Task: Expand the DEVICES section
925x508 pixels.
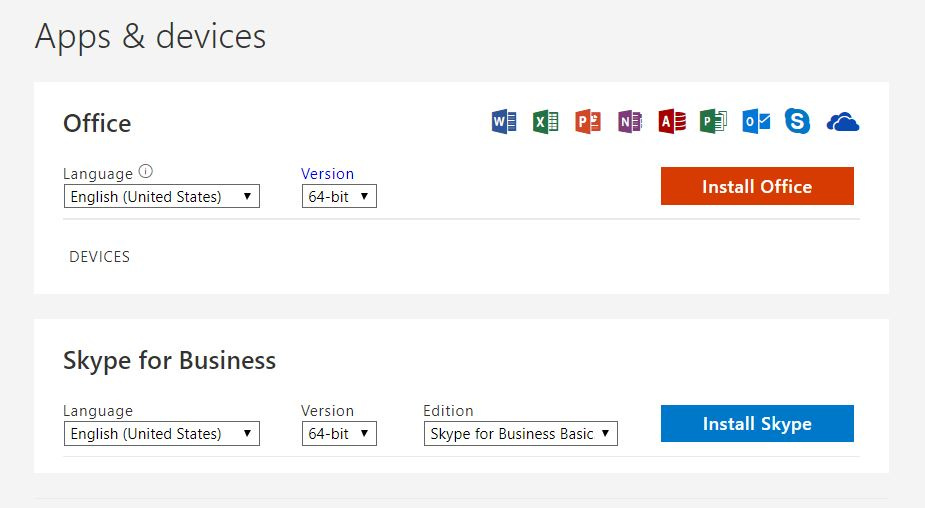Action: point(99,257)
